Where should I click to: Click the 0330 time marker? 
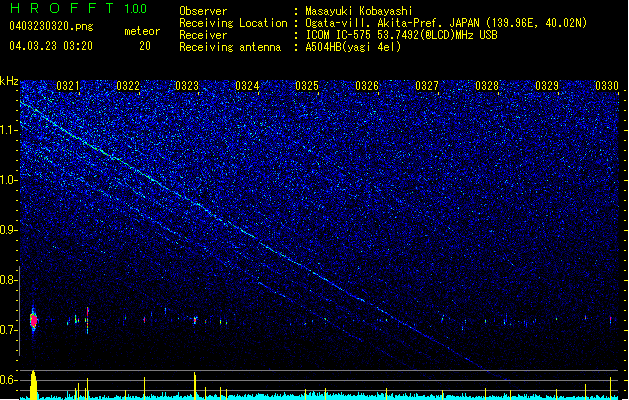[607, 86]
